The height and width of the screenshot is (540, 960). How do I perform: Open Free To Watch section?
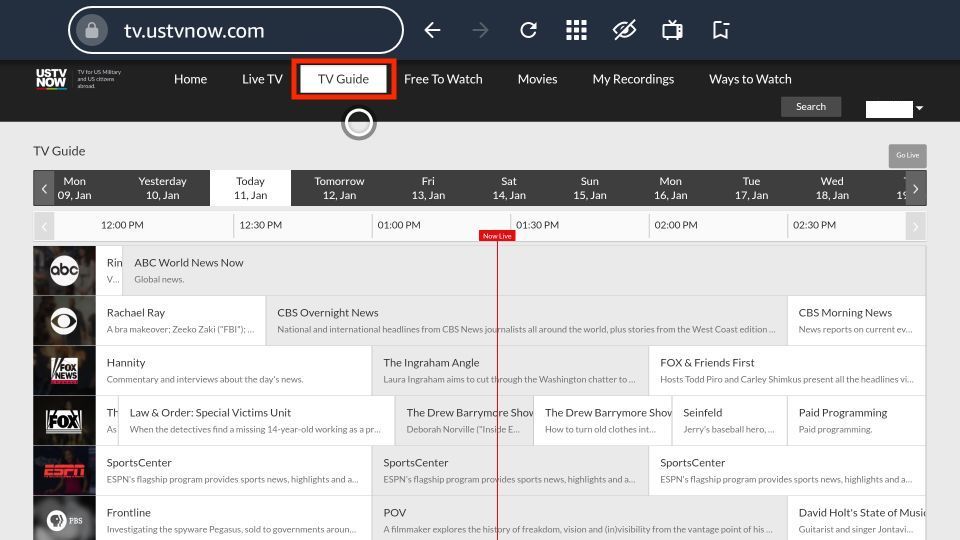coord(443,79)
